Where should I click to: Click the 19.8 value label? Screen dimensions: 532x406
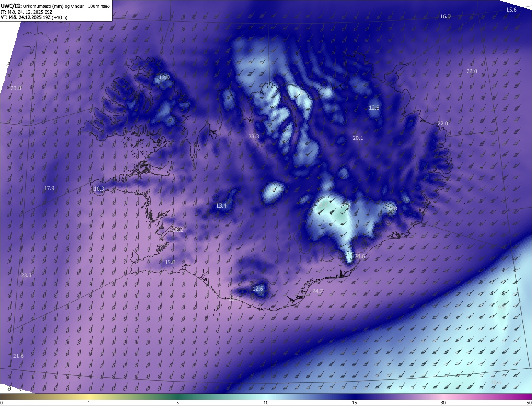click(x=170, y=262)
